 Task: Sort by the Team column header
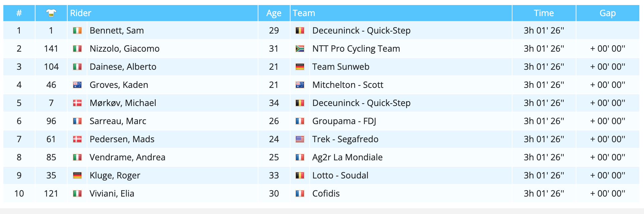point(304,13)
